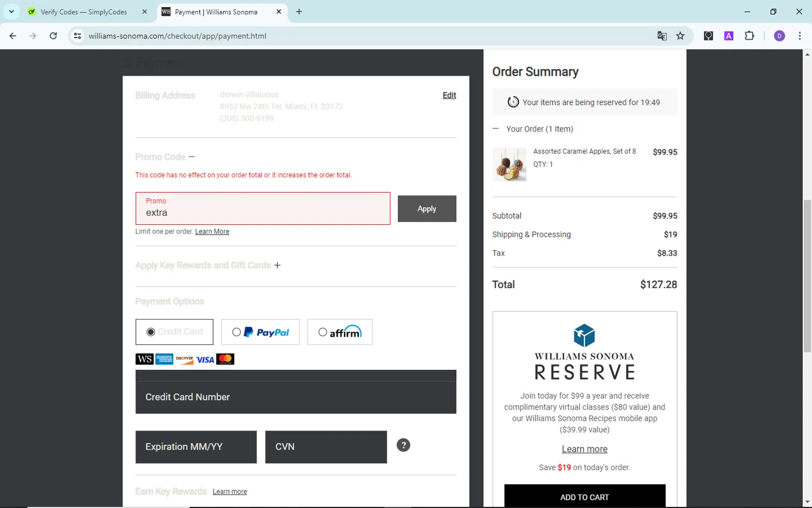Screen dimensions: 812x508
Task: Open the profile avatar D
Action: point(780,36)
